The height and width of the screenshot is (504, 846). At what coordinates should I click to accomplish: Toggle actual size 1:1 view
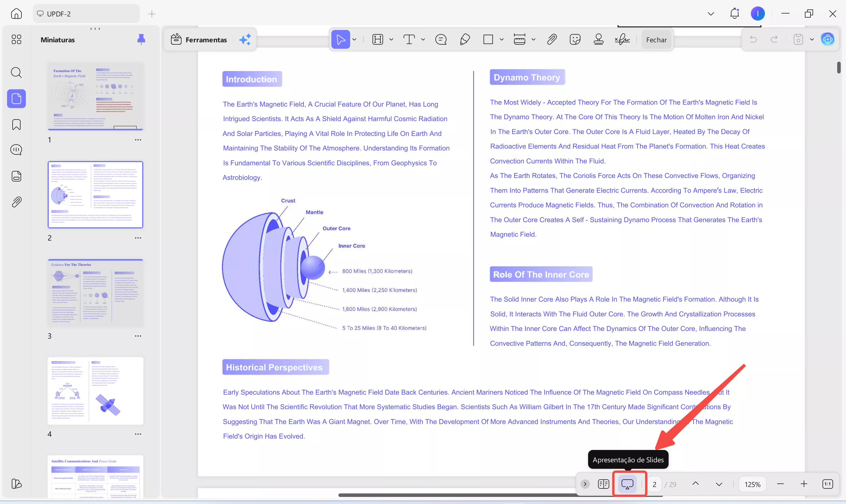[x=827, y=484]
